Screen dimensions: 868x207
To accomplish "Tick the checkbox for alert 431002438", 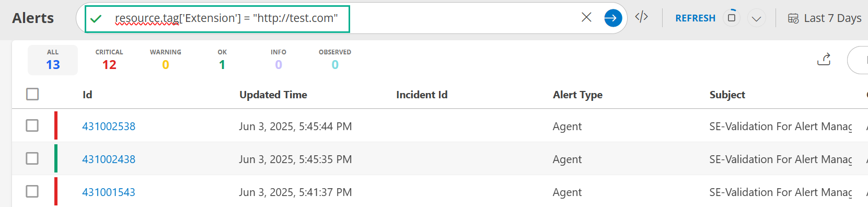I will (x=32, y=158).
